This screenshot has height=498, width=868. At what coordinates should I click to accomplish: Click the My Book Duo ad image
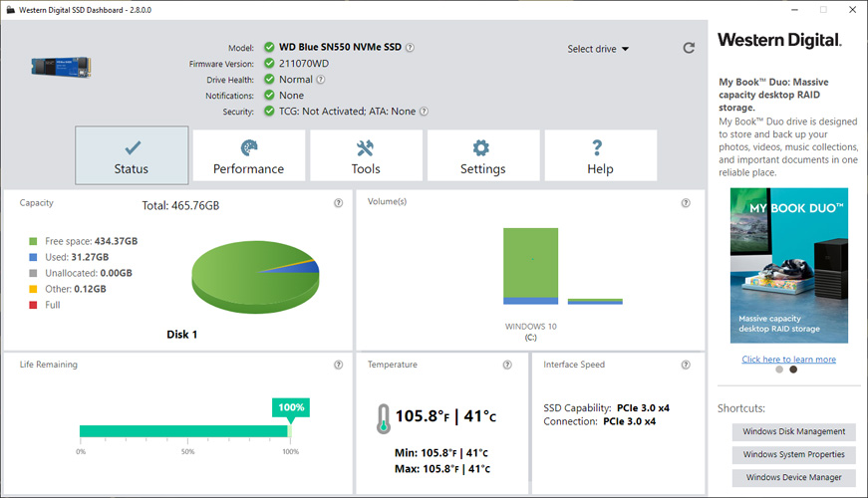789,266
